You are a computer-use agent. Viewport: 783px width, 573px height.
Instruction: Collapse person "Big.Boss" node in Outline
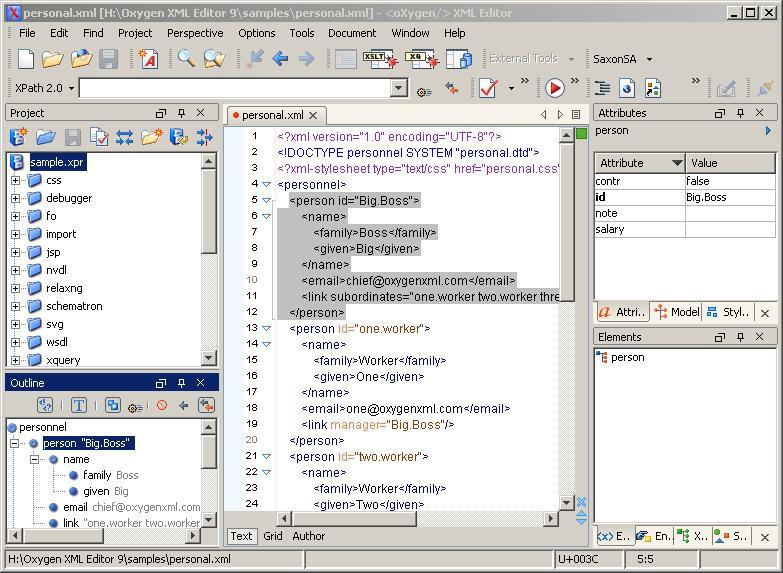14,443
